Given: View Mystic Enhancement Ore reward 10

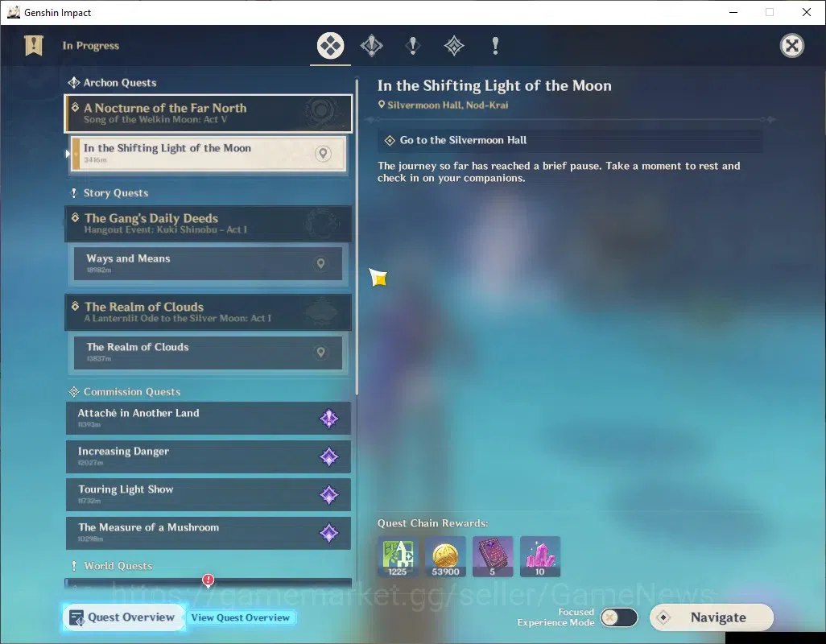Looking at the screenshot, I should click(x=540, y=556).
